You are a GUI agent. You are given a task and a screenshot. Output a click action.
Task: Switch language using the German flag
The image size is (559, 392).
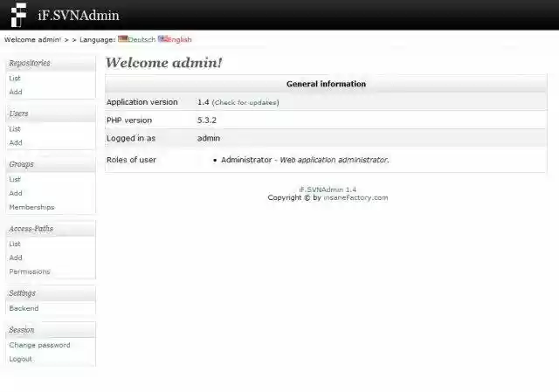(x=123, y=39)
